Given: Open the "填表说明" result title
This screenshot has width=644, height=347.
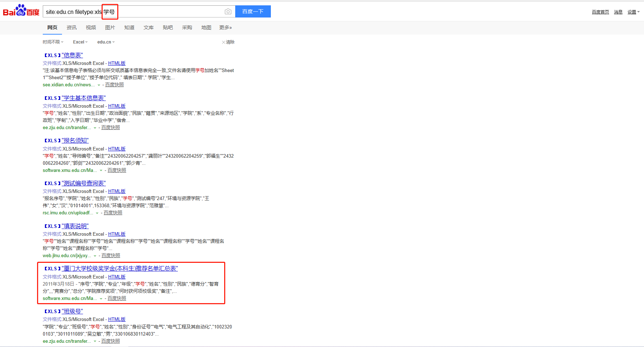Looking at the screenshot, I should click(x=75, y=226).
